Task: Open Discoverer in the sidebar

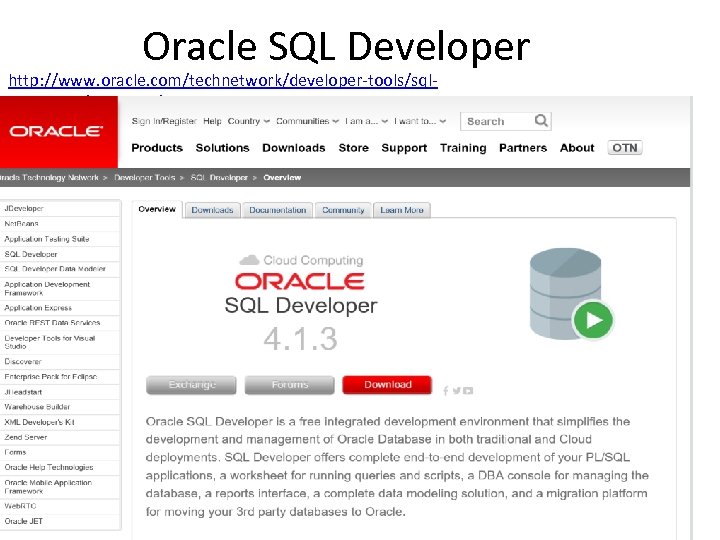Action: [x=60, y=361]
